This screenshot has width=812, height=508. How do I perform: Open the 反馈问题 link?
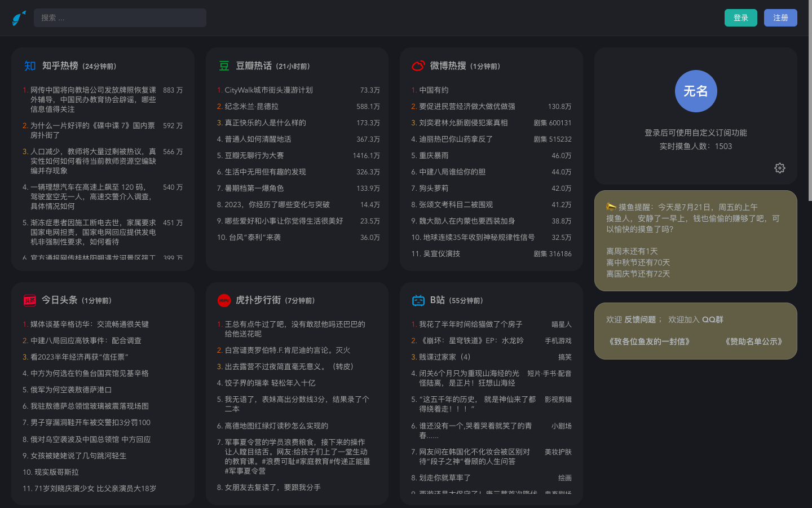click(640, 319)
